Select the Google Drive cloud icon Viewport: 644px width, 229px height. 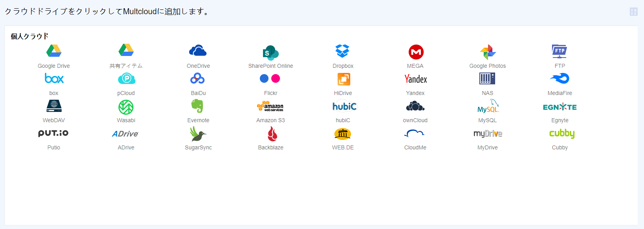pyautogui.click(x=54, y=51)
